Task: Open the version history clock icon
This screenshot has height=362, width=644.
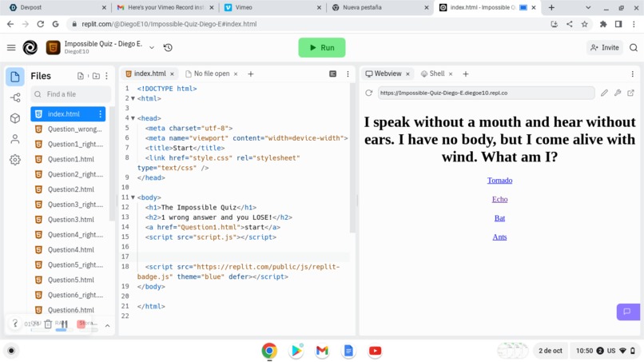Action: (x=168, y=48)
